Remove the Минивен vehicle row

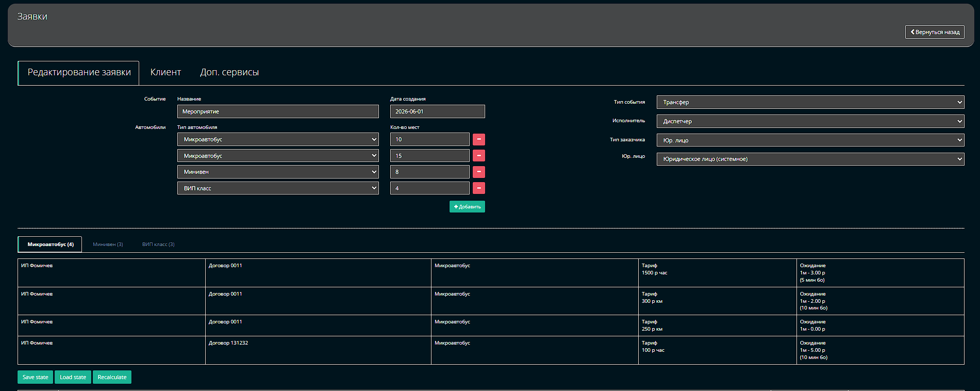point(478,172)
